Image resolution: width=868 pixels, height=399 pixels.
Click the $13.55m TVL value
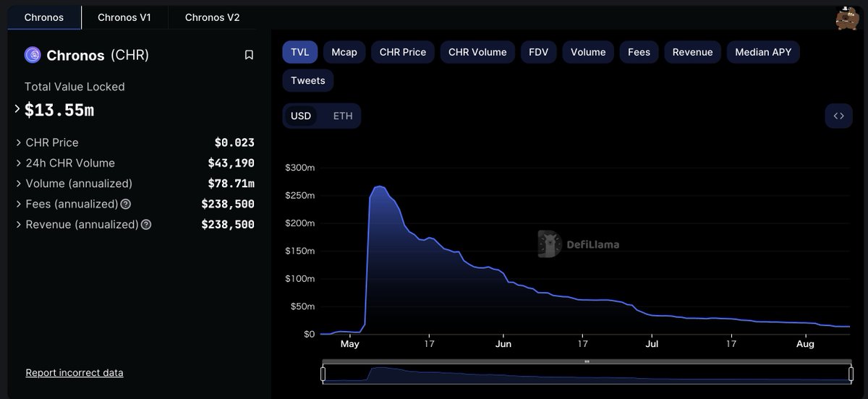pos(59,110)
